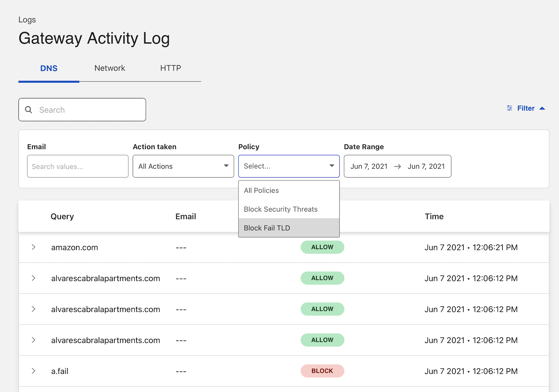Expand the amazon.com log row
This screenshot has width=559, height=392.
[33, 247]
